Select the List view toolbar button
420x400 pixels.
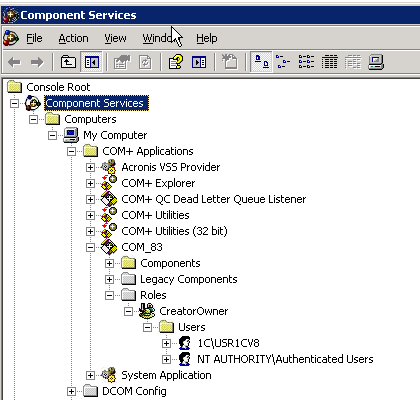(x=306, y=62)
